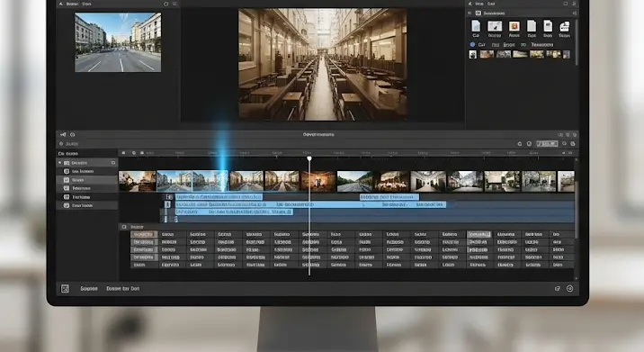Open the text document file icon with lines

coord(548,26)
